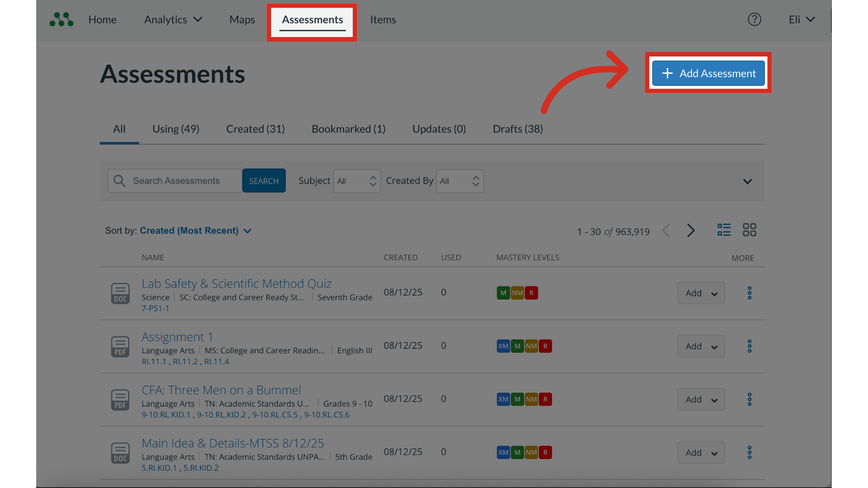Open the Analytics menu

pyautogui.click(x=173, y=19)
